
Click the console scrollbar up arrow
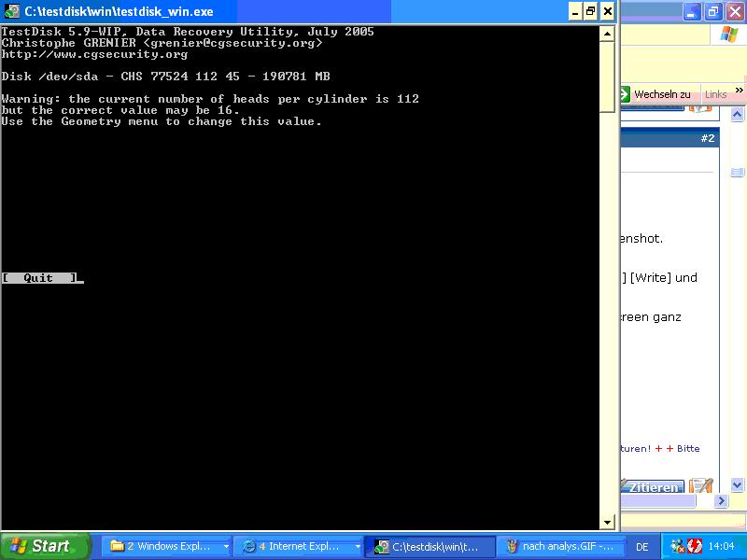pos(607,34)
